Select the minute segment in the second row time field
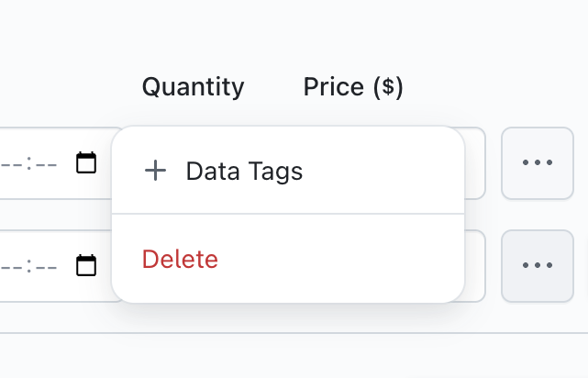The width and height of the screenshot is (588, 378). click(46, 266)
